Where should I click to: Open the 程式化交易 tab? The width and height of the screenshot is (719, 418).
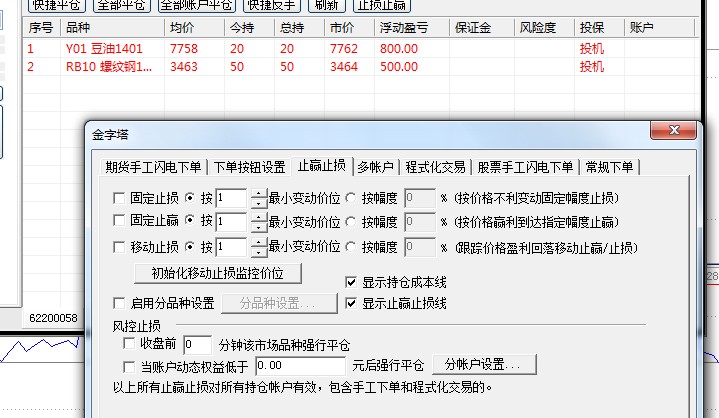(x=435, y=167)
